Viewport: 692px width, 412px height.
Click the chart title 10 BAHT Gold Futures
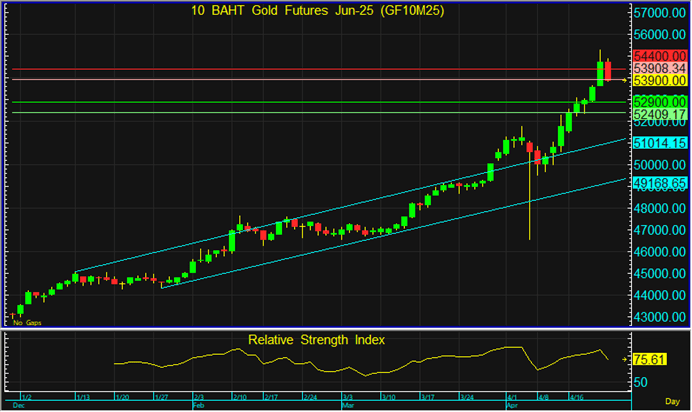click(x=314, y=10)
